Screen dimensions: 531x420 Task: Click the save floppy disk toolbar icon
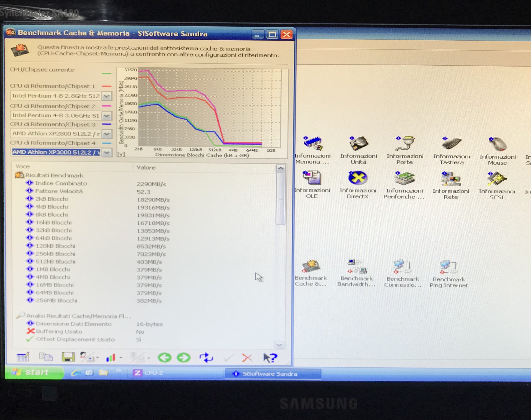click(x=68, y=357)
